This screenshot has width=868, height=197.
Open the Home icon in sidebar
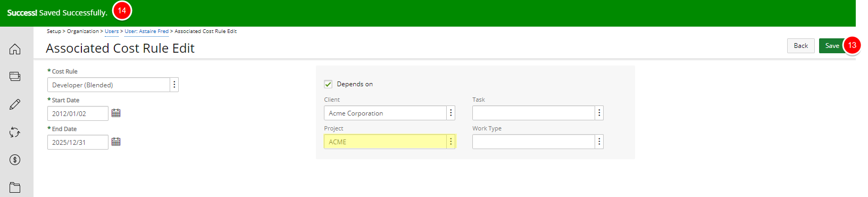coord(15,49)
